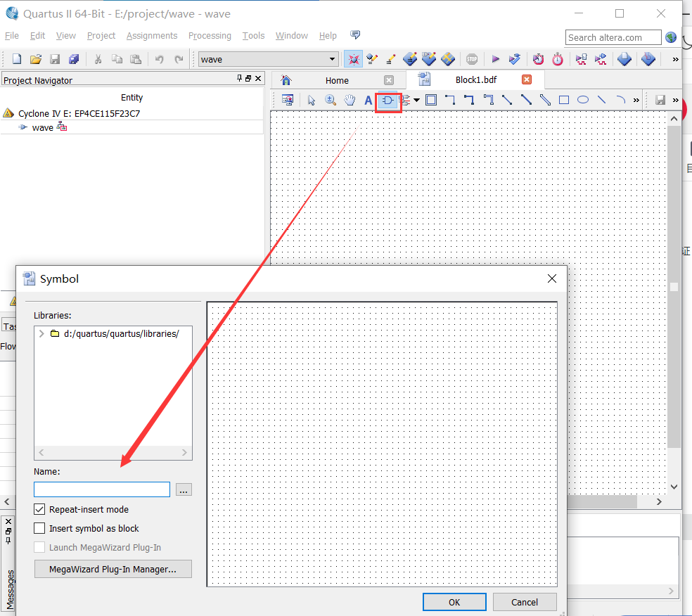Image resolution: width=692 pixels, height=616 pixels.
Task: Click the Launch MegaWizard Plug-In checkbox
Action: pyautogui.click(x=39, y=547)
